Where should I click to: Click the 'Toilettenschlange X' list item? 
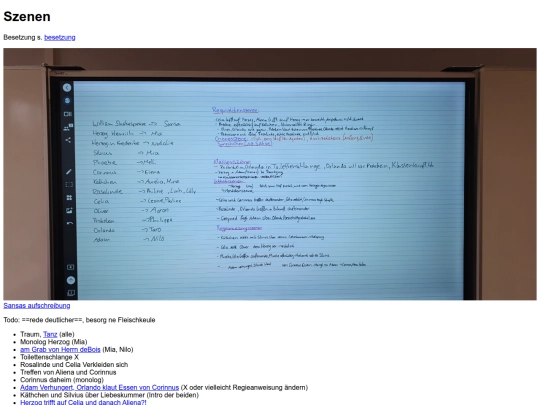(x=49, y=357)
